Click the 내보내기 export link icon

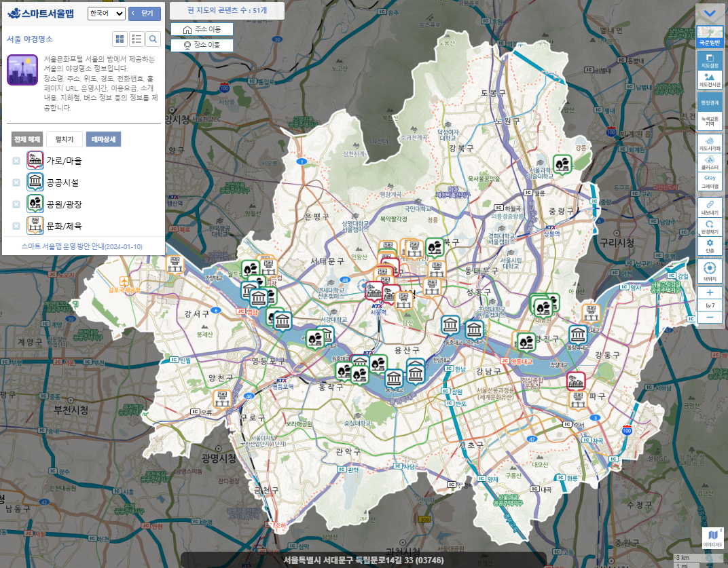710,208
